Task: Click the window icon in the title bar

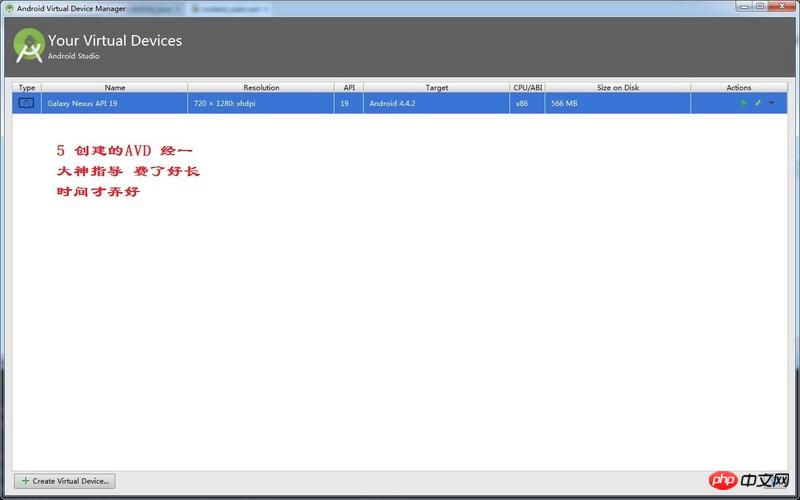Action: click(x=8, y=7)
